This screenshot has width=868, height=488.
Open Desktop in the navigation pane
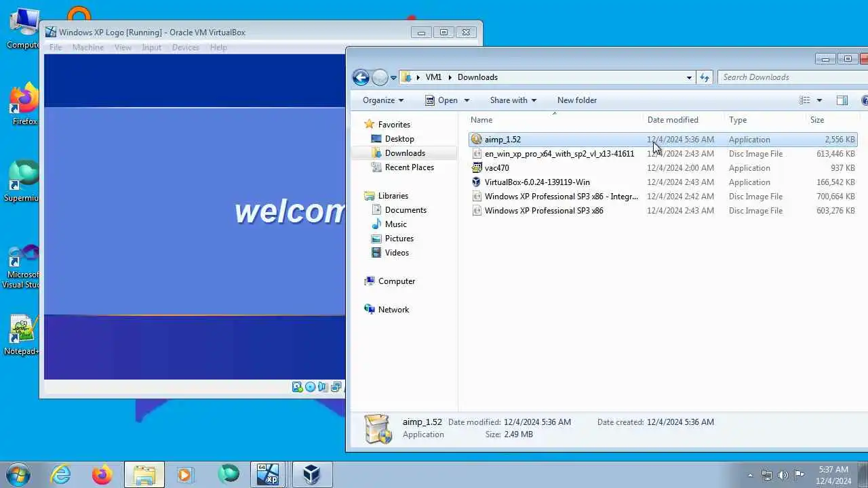tap(399, 139)
